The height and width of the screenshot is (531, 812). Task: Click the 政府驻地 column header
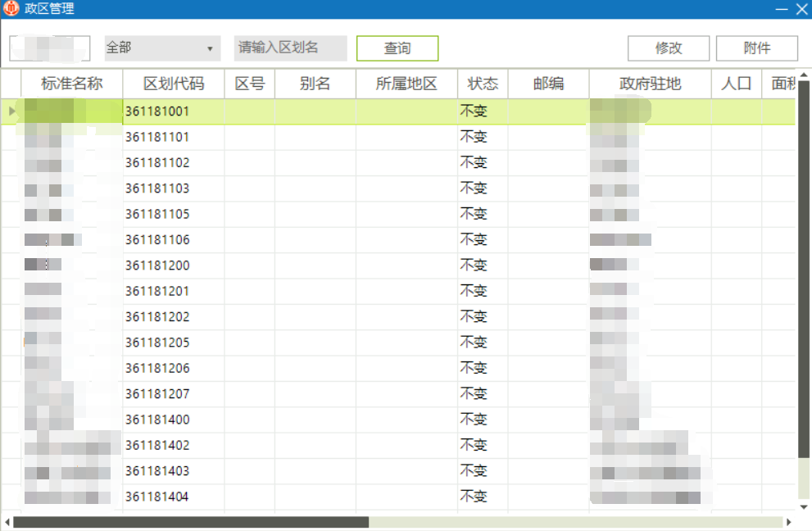point(650,84)
